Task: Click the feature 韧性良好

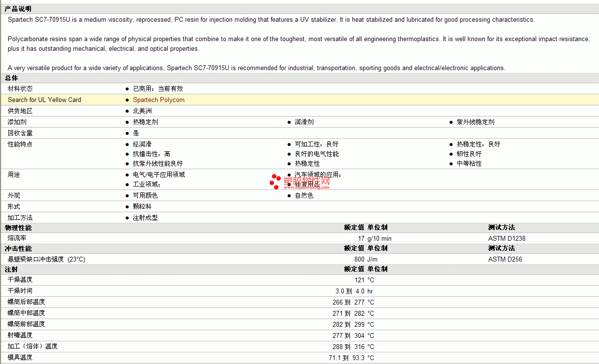Action: tap(469, 154)
